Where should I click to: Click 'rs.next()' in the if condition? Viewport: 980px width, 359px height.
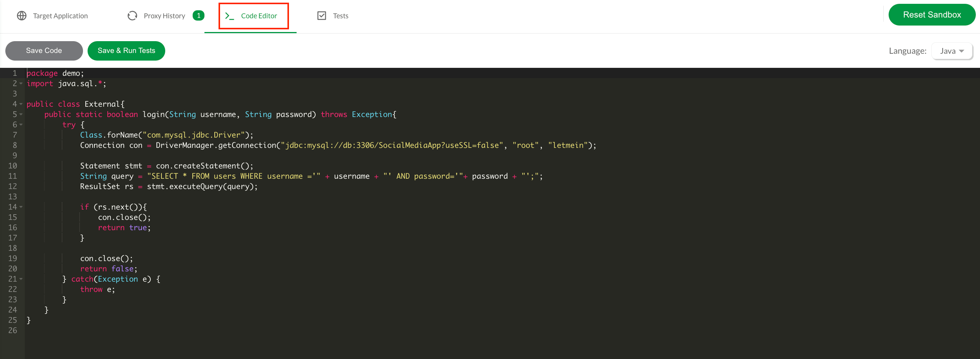tap(118, 207)
